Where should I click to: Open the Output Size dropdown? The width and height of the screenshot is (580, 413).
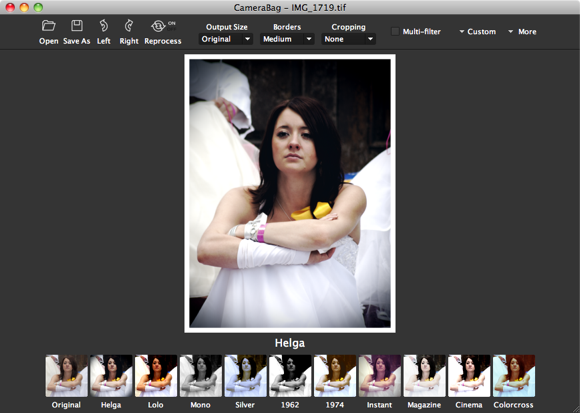coord(226,39)
